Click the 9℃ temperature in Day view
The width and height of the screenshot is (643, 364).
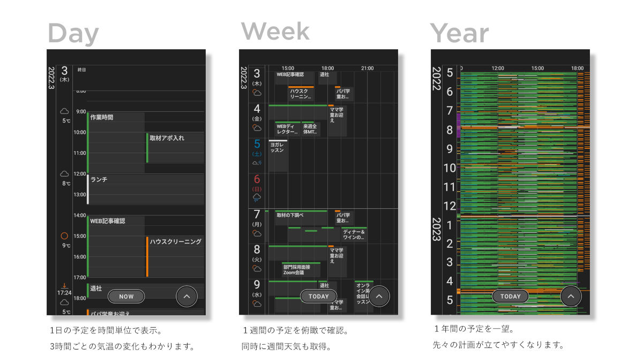[x=66, y=246]
